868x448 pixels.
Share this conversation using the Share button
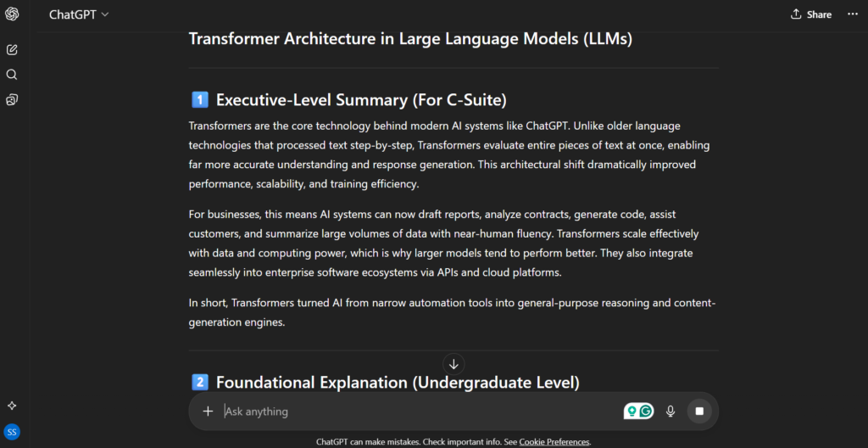pyautogui.click(x=810, y=14)
